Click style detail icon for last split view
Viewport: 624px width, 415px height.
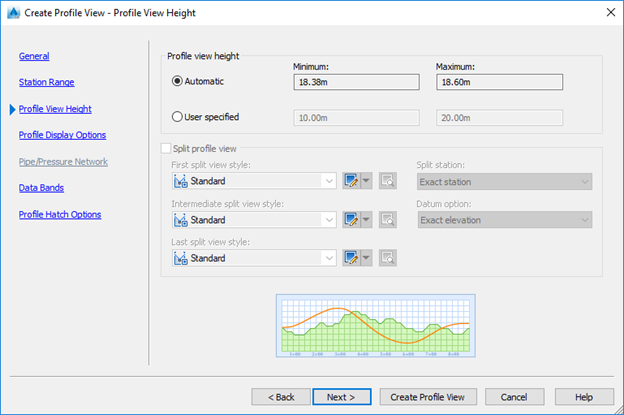pos(388,257)
